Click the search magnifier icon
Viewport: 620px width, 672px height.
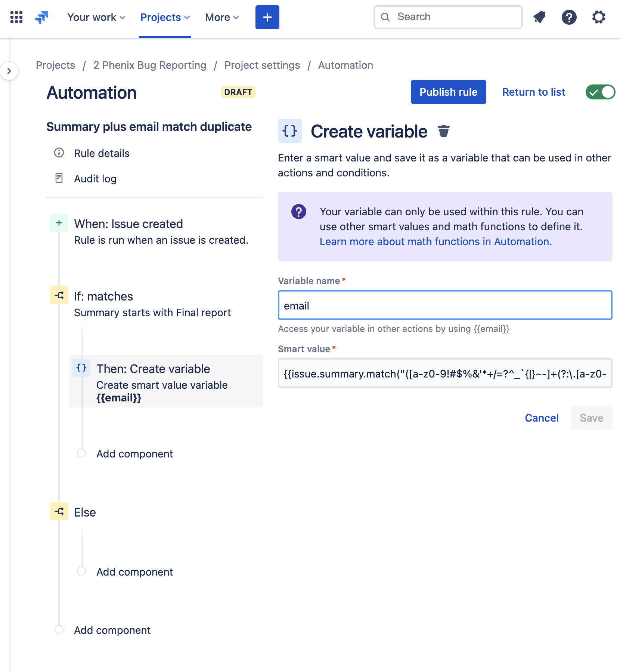[x=385, y=17]
